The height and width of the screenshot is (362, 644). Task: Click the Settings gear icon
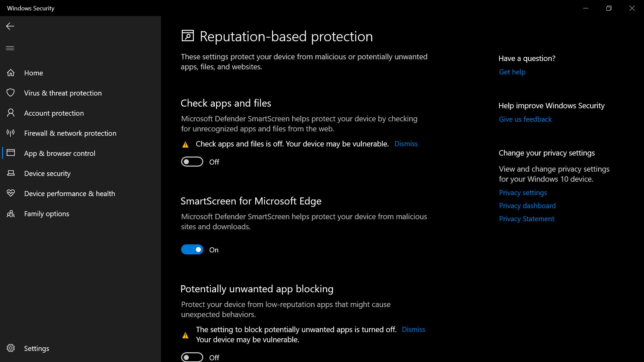tap(11, 348)
